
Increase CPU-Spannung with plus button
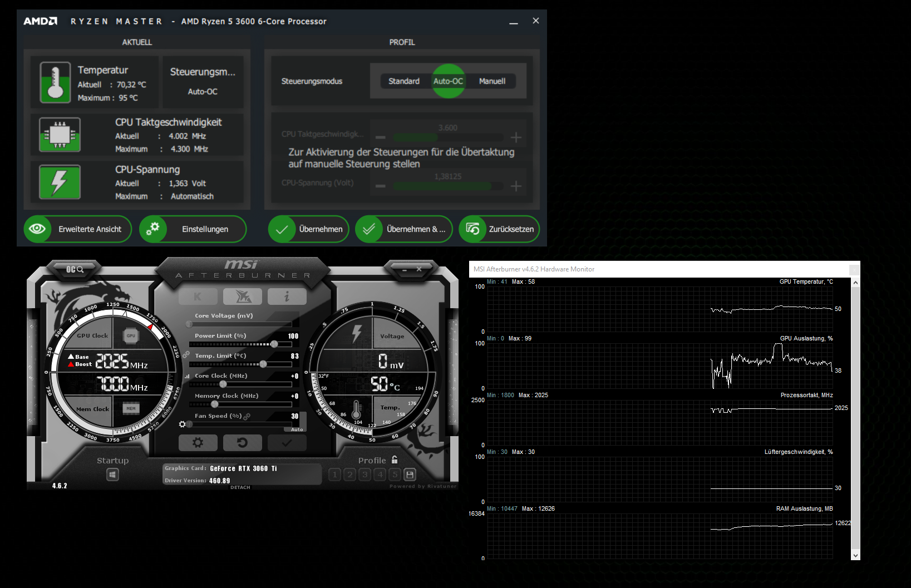pos(516,186)
